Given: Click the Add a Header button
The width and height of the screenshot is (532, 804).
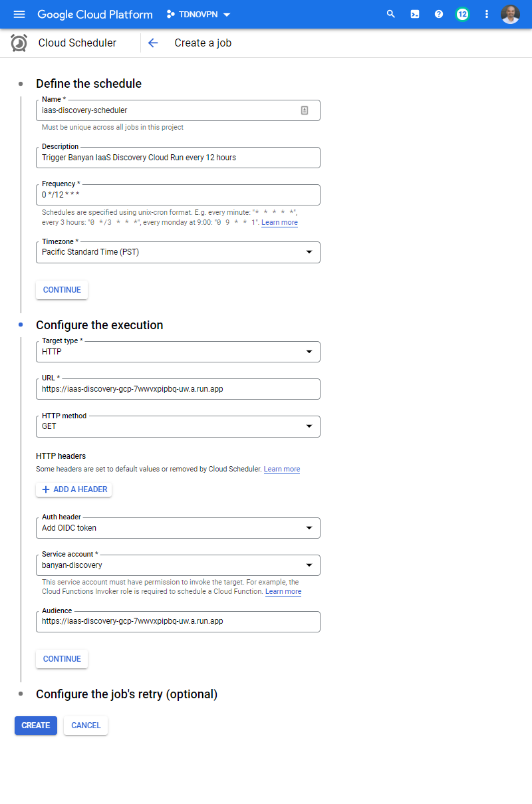Looking at the screenshot, I should (74, 489).
